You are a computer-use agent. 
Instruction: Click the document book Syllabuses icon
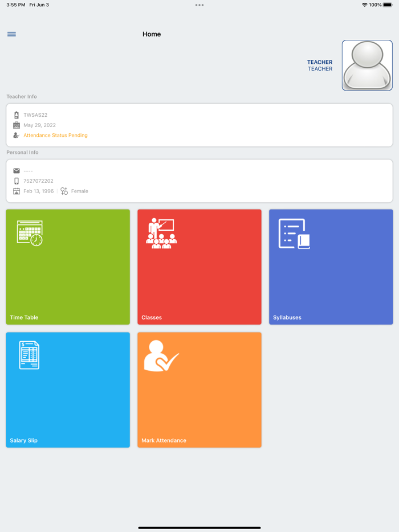click(x=294, y=234)
